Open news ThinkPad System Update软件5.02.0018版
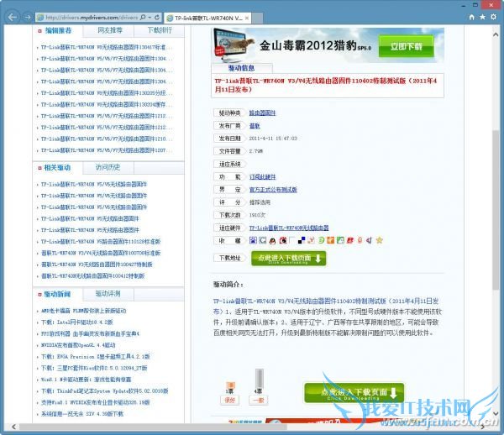504x435 pixels. click(104, 391)
